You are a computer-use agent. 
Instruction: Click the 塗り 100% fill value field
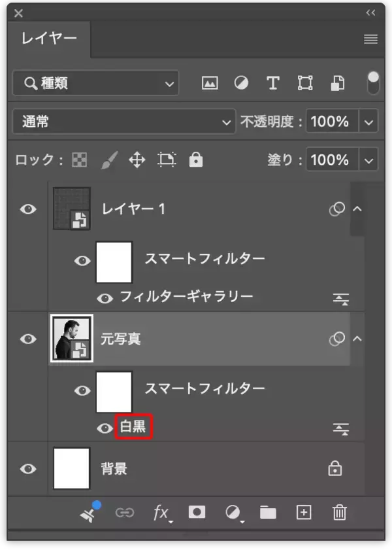pos(332,160)
